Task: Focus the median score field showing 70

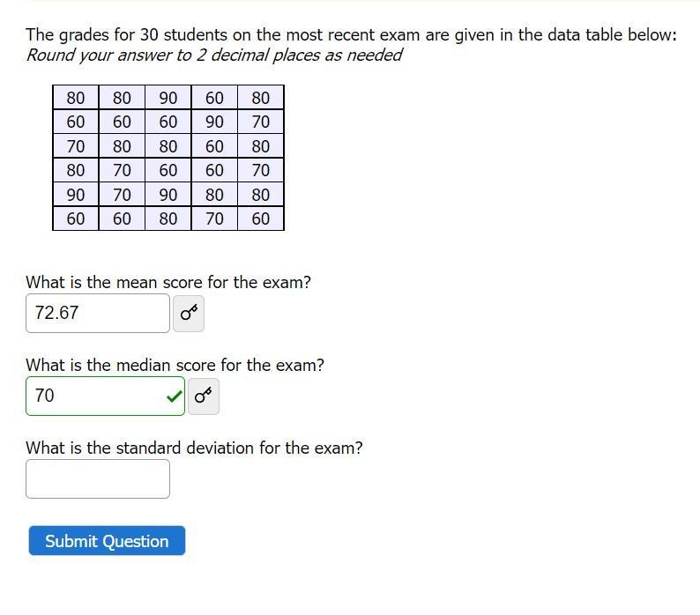Action: (x=106, y=396)
